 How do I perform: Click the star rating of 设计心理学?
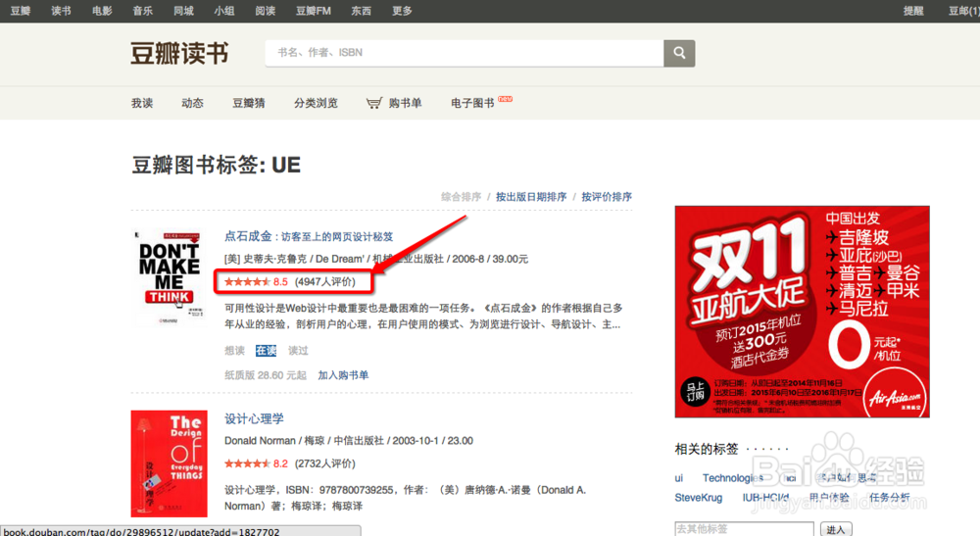coord(247,463)
